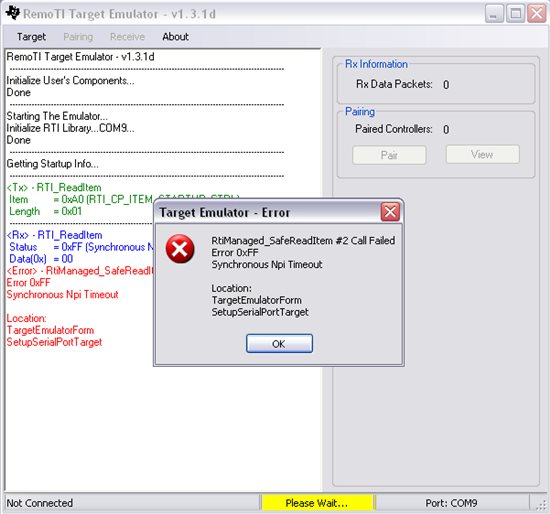Screen dimensions: 550x514
Task: Click 'Starting The Emulator...' log line
Action: pos(57,116)
